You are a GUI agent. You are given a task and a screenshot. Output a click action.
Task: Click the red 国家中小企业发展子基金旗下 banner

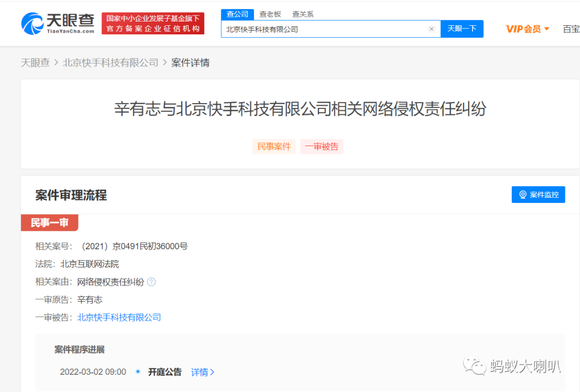click(x=153, y=23)
